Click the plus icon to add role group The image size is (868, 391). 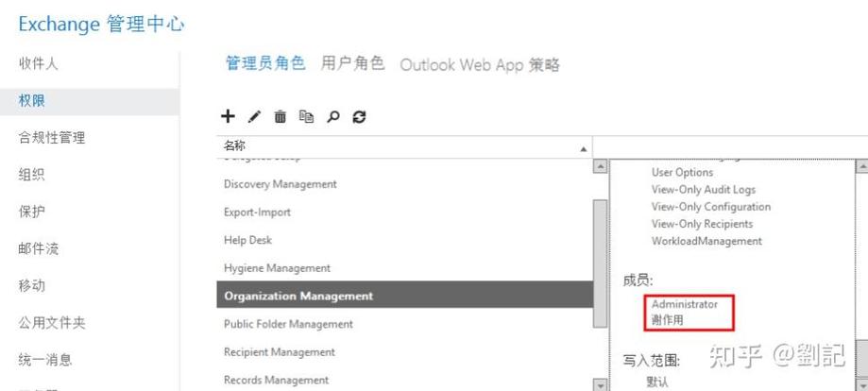coord(228,116)
